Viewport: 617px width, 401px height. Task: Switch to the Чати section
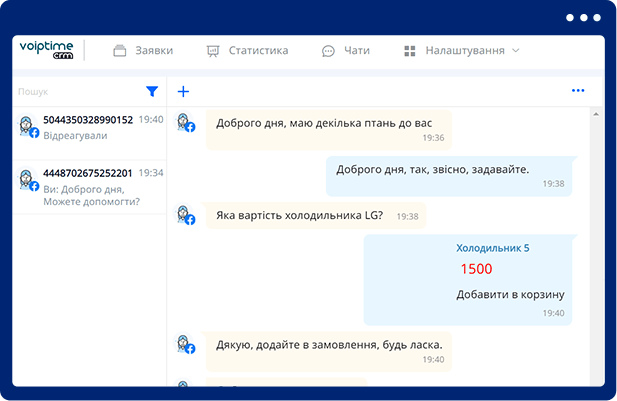click(345, 50)
